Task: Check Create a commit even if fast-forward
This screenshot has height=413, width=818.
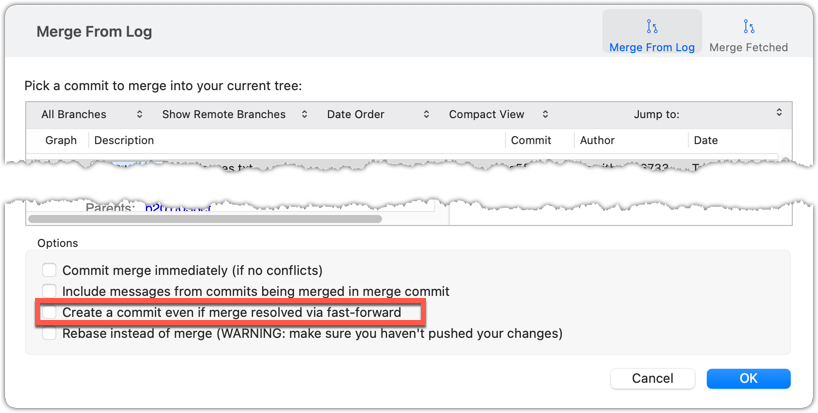Action: (49, 313)
